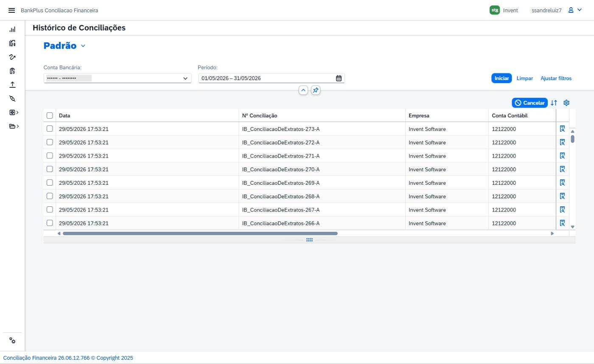Check the row IB_ConciliacaoDeExtratos-266-A
The height and width of the screenshot is (364, 594).
point(50,223)
